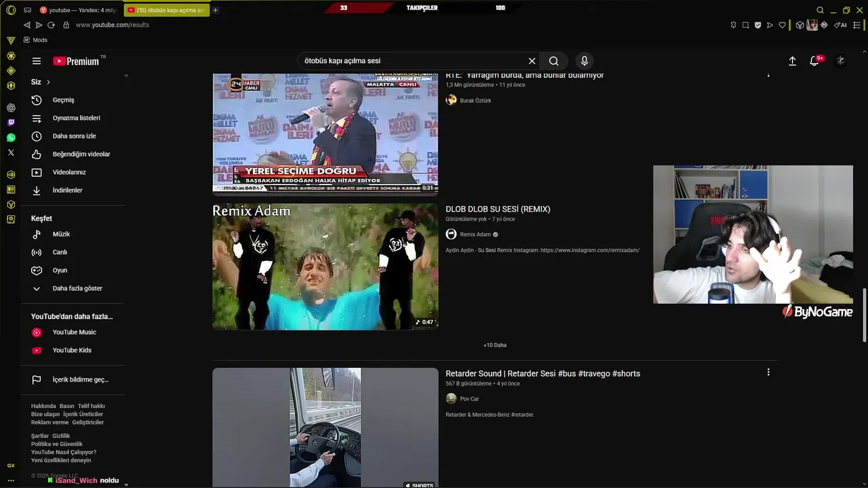Open 'DLOB DLOB SU SESİ (REMIX)' video title
The height and width of the screenshot is (488, 868).
[x=498, y=209]
